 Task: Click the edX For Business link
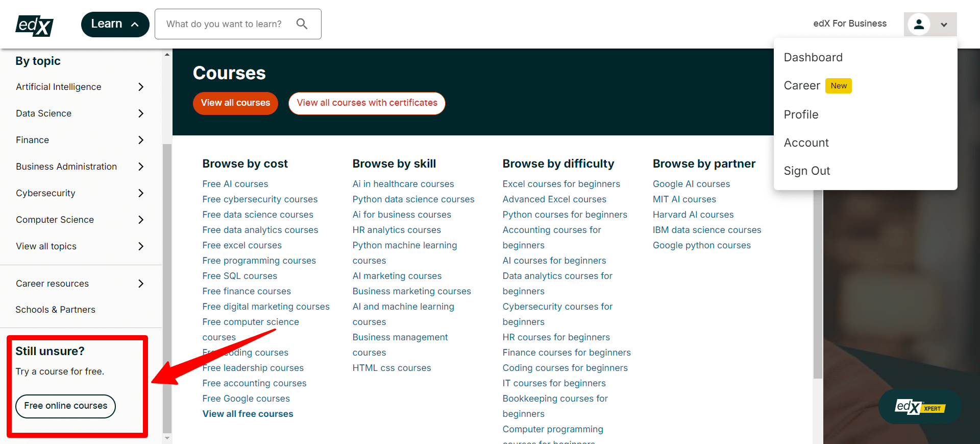pos(850,24)
